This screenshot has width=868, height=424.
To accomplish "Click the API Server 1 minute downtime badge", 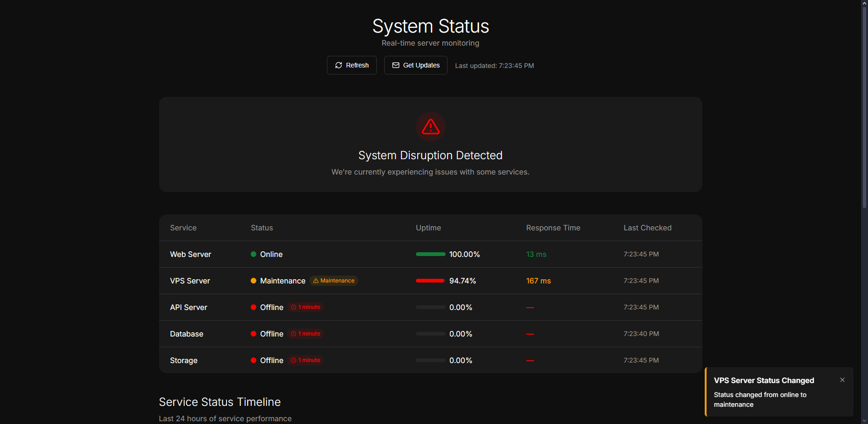I will coord(306,307).
